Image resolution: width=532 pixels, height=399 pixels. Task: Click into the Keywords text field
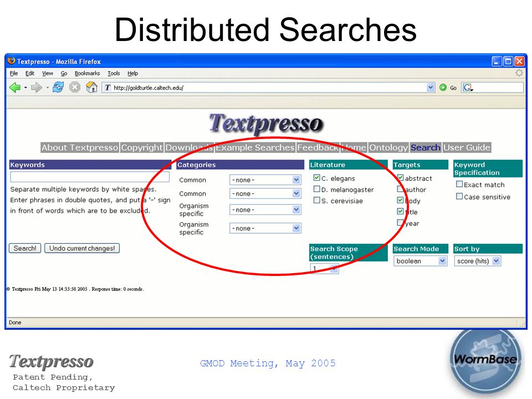90,177
